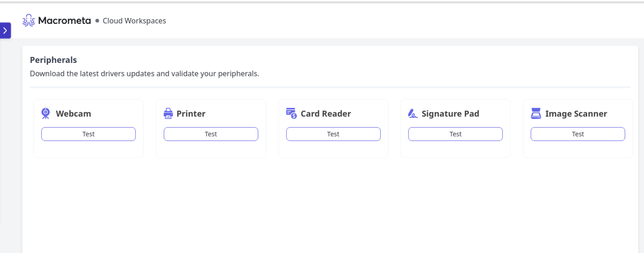The height and width of the screenshot is (253, 644).
Task: Select the Image Scanner card title
Action: tap(576, 113)
